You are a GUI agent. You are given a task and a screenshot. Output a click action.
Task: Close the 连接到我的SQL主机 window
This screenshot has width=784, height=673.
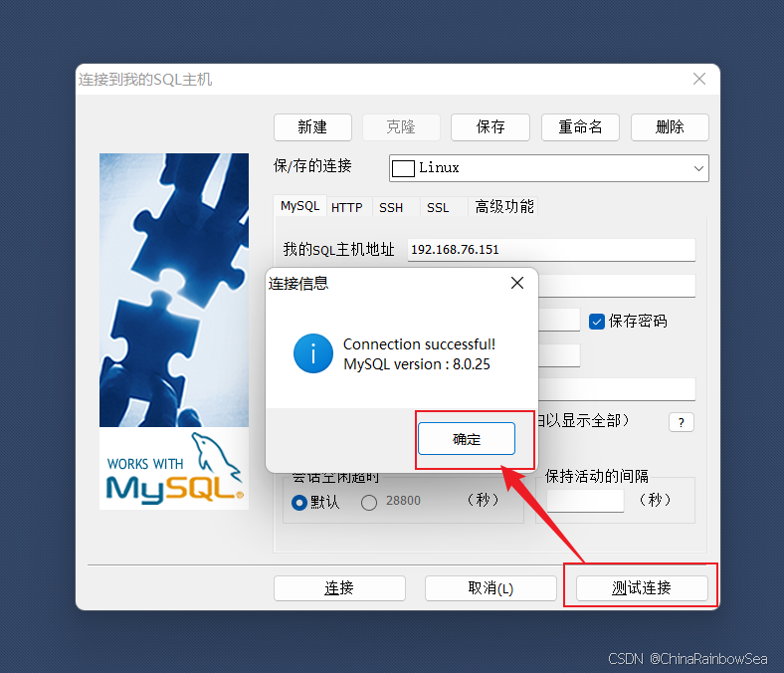click(699, 79)
